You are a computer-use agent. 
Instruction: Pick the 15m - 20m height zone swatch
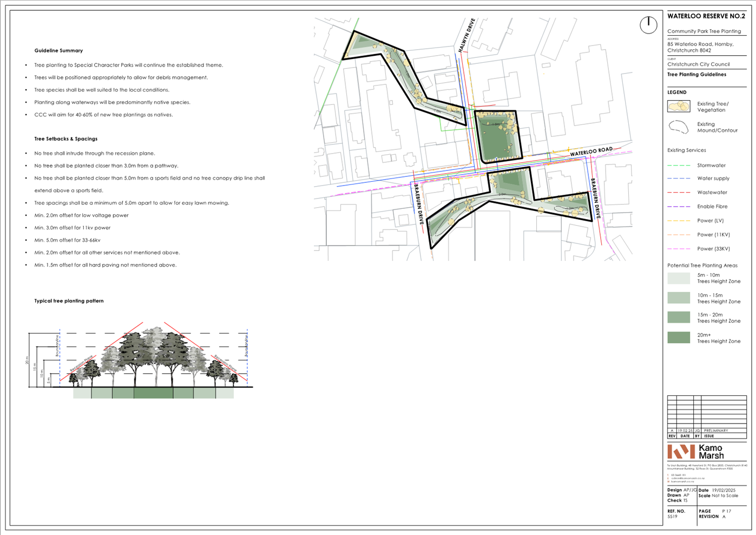679,318
